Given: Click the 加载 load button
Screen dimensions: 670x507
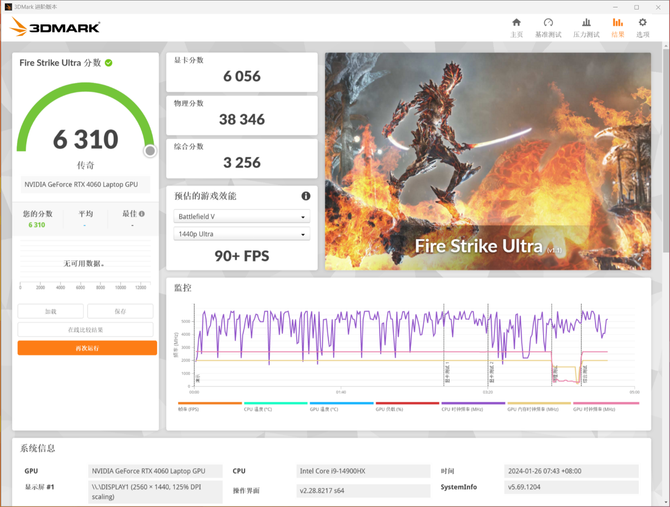Looking at the screenshot, I should (x=50, y=311).
